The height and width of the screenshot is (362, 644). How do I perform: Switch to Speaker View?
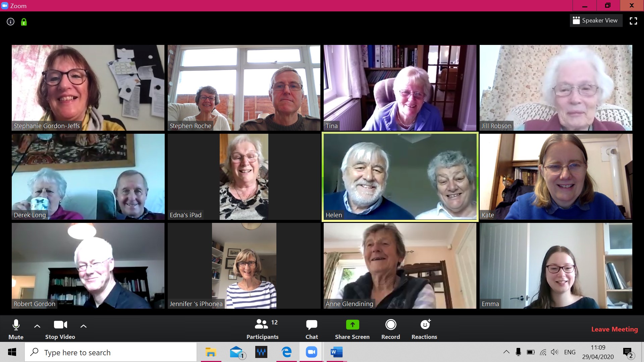point(596,21)
